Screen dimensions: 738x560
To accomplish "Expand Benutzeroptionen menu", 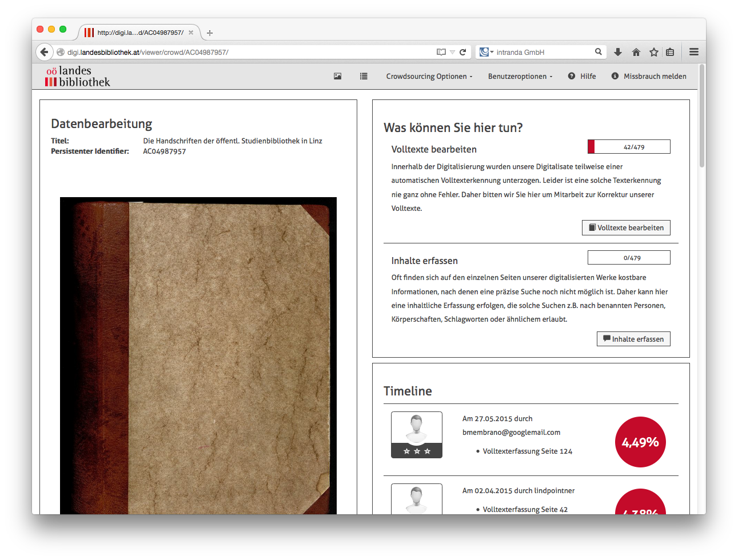I will click(x=520, y=77).
